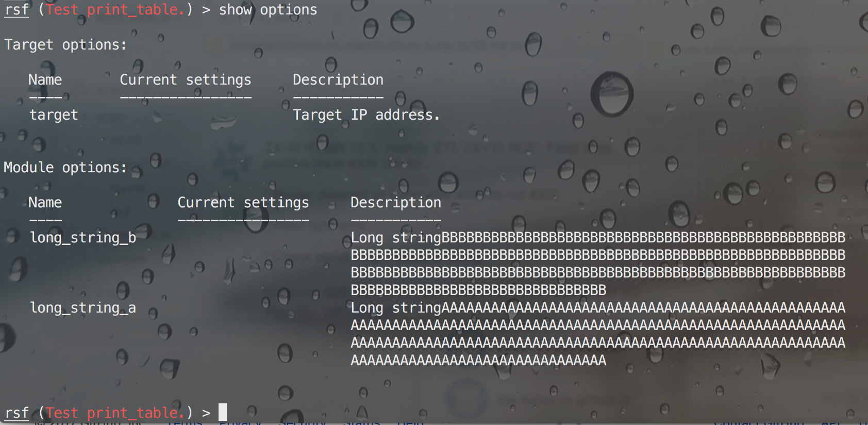Click the underlined 'rsf' in bottom prompt

click(16, 413)
